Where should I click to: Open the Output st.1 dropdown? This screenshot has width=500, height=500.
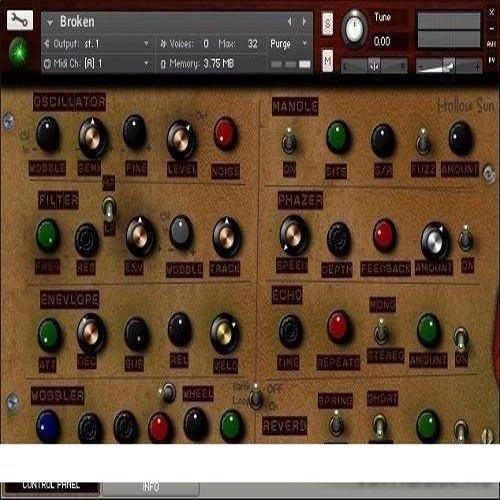pos(97,44)
